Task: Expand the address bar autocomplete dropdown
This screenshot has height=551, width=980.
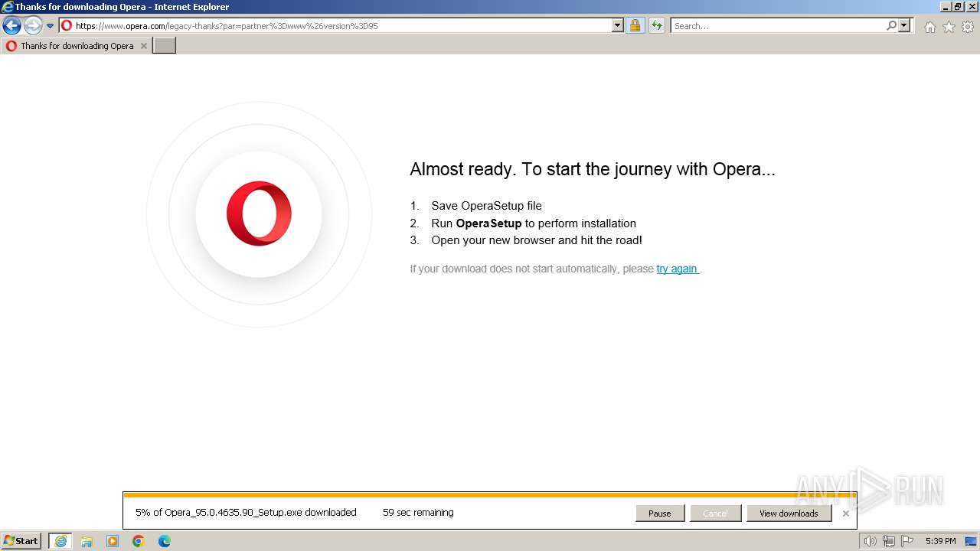Action: point(618,25)
